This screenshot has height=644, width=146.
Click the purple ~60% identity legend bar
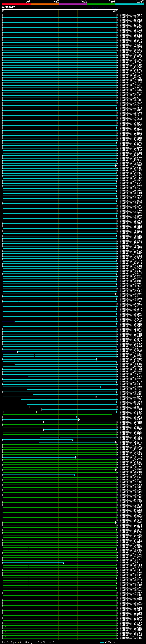pos(73,4)
